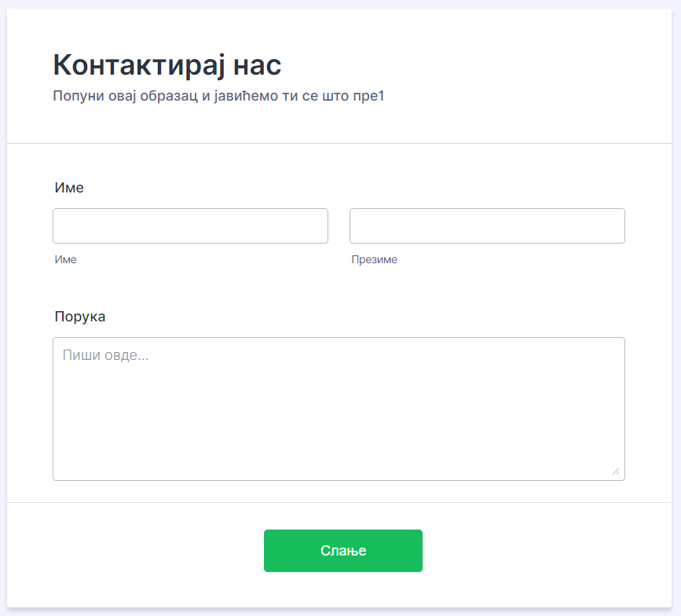
Task: Click the divider line above Слање button
Action: (339, 502)
